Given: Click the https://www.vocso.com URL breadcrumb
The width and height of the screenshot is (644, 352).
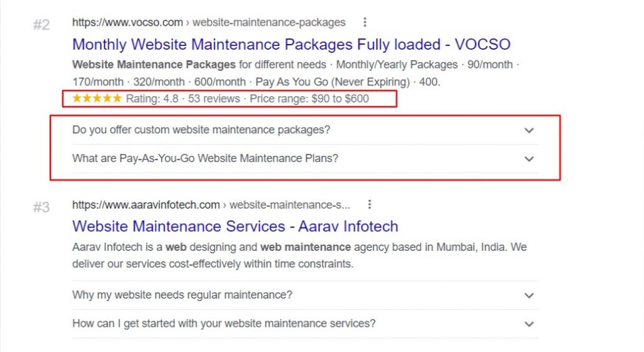Looking at the screenshot, I should pyautogui.click(x=128, y=23).
